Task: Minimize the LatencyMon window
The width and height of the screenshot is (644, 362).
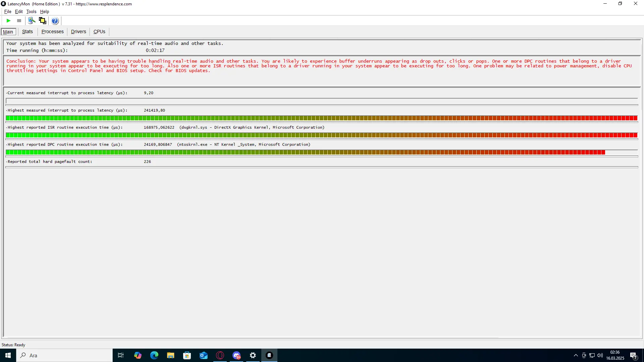Action: pyautogui.click(x=605, y=4)
